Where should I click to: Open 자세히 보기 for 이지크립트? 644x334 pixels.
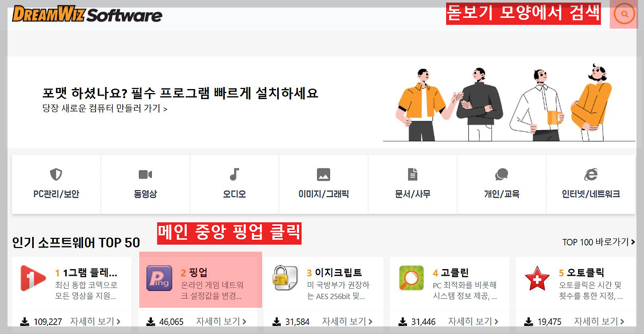(x=347, y=321)
